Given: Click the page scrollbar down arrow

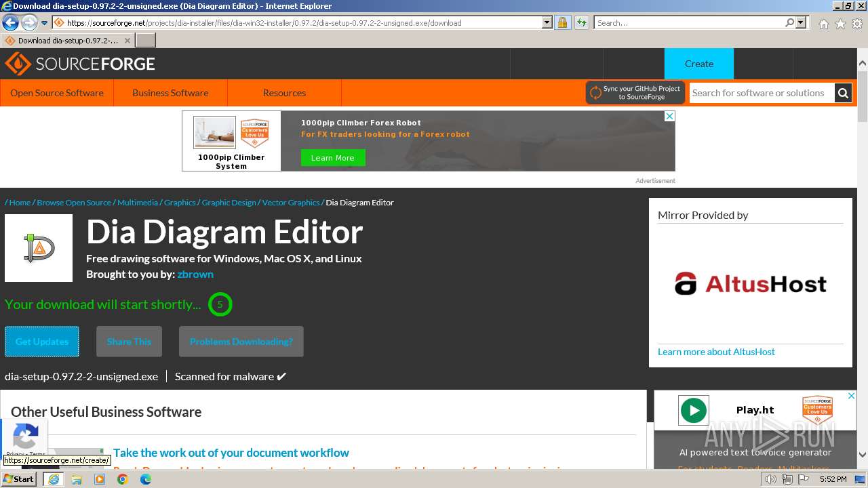Looking at the screenshot, I should click(863, 455).
